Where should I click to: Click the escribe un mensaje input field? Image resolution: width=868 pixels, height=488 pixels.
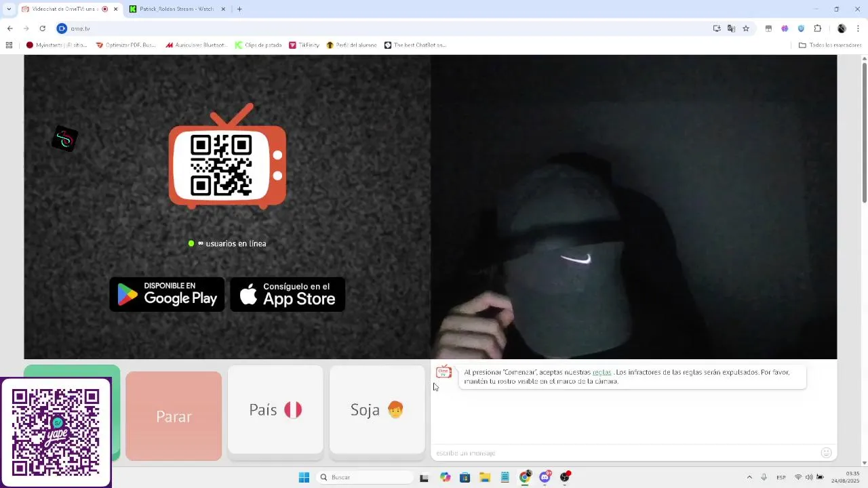point(624,453)
